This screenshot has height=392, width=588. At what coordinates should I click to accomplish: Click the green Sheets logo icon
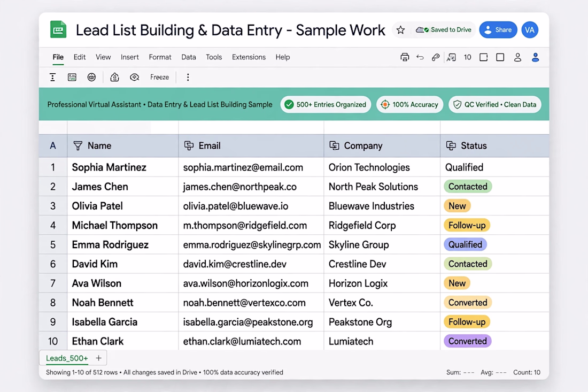tap(58, 29)
